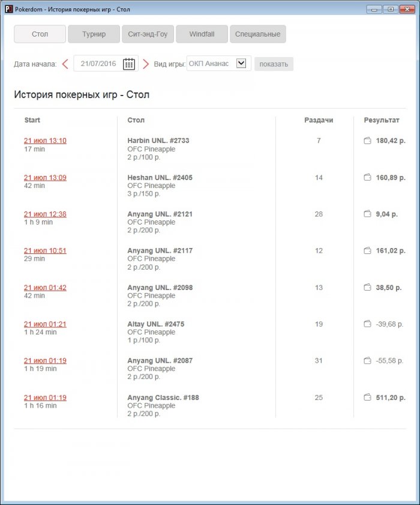Click duration text 1 h 24 min
Image resolution: width=420 pixels, height=505 pixels.
coord(40,332)
